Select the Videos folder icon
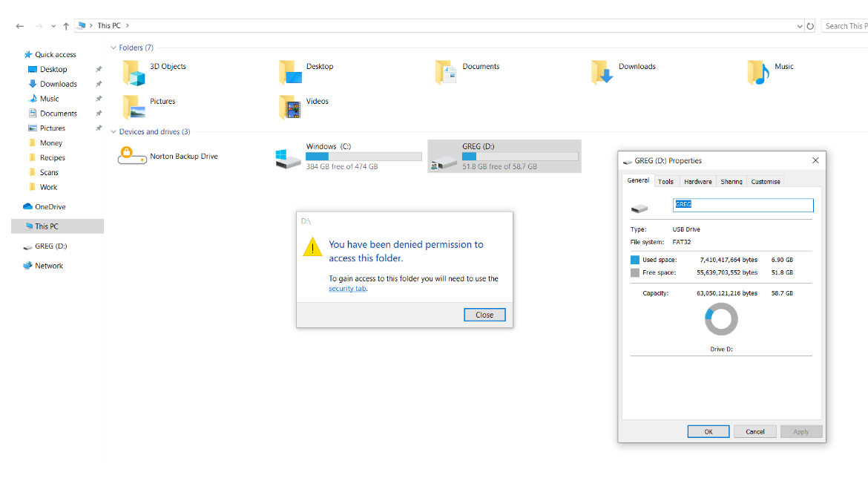This screenshot has width=868, height=478. pyautogui.click(x=290, y=107)
